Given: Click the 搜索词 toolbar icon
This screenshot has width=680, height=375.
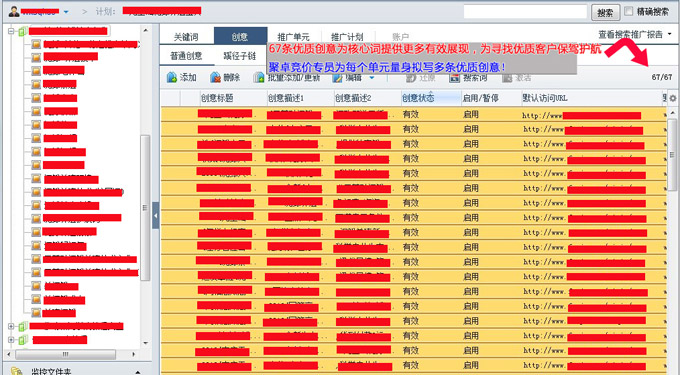Looking at the screenshot, I should coord(454,78).
